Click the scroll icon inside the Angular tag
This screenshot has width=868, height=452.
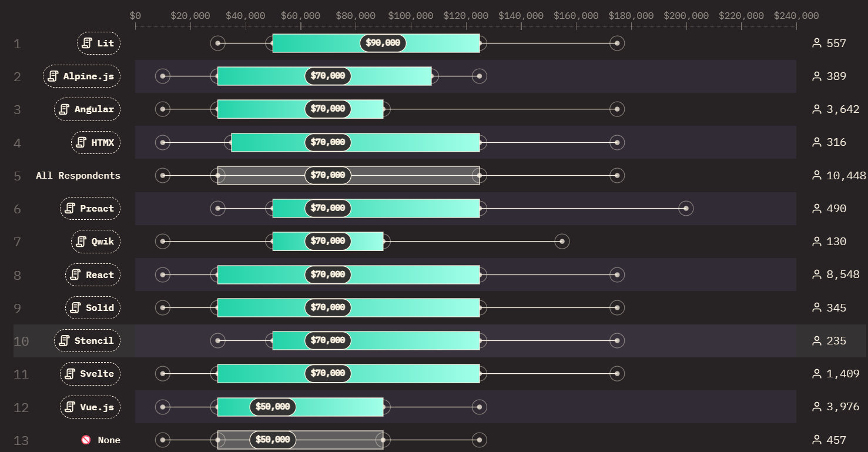click(x=65, y=109)
